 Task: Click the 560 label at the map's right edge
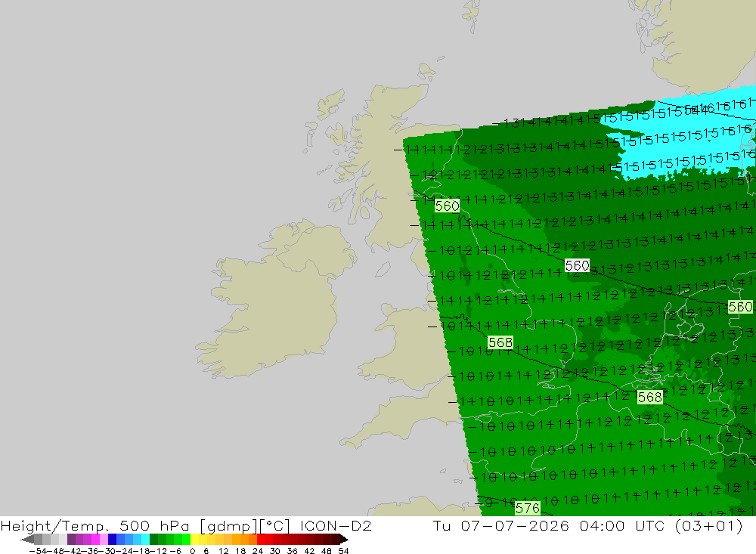tap(740, 307)
